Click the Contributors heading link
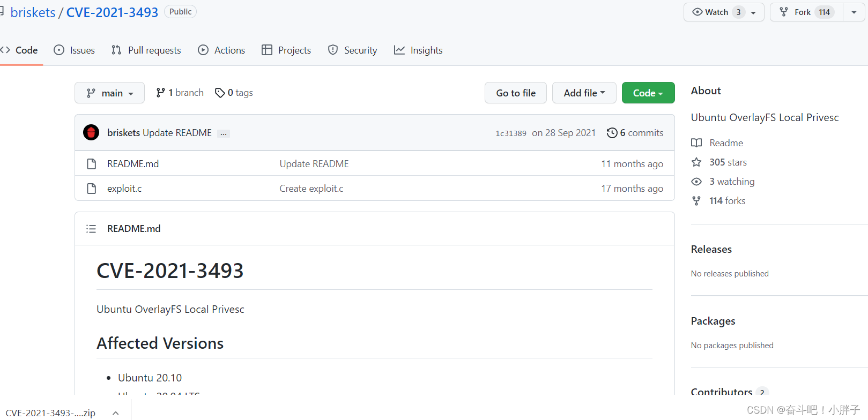The height and width of the screenshot is (420, 868). click(x=722, y=391)
